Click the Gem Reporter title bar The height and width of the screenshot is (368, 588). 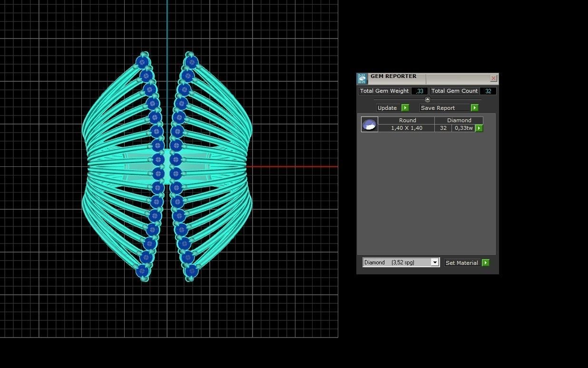[x=428, y=78]
